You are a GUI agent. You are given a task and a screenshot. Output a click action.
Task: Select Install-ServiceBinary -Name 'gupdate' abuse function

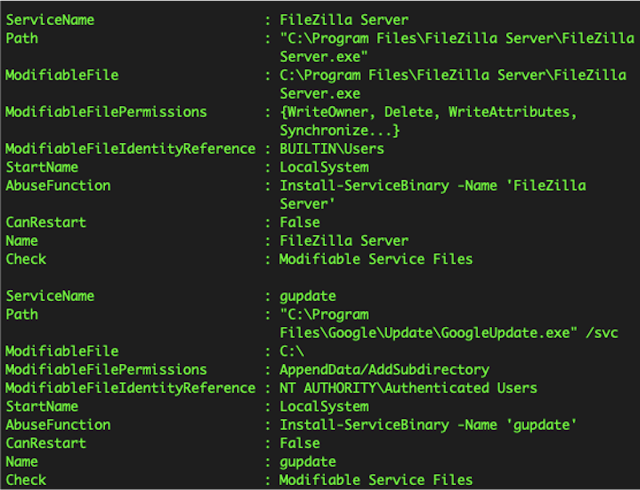point(428,425)
